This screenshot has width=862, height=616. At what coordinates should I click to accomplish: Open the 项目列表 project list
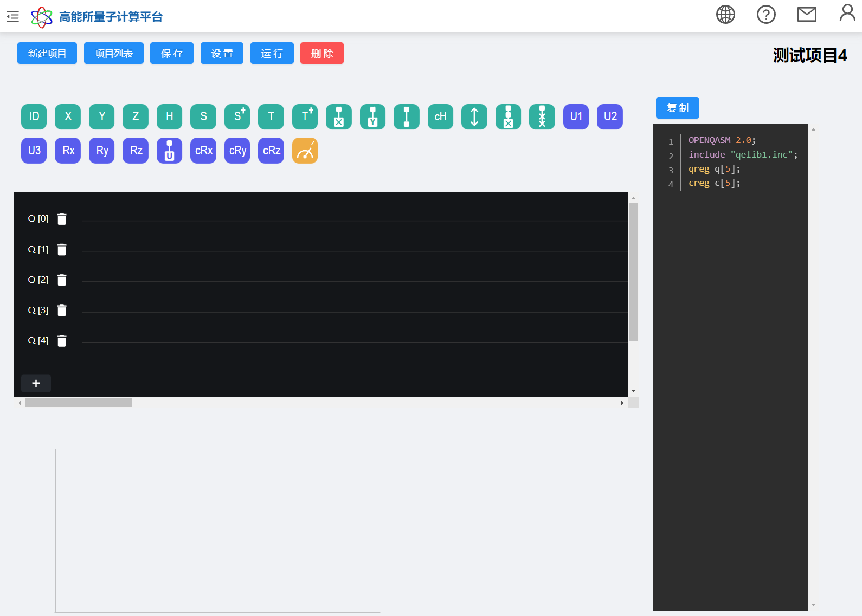click(114, 53)
